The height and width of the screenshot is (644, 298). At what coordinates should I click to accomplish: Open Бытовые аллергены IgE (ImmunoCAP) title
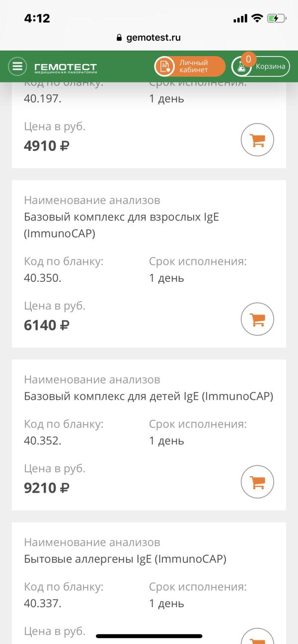pos(125,559)
